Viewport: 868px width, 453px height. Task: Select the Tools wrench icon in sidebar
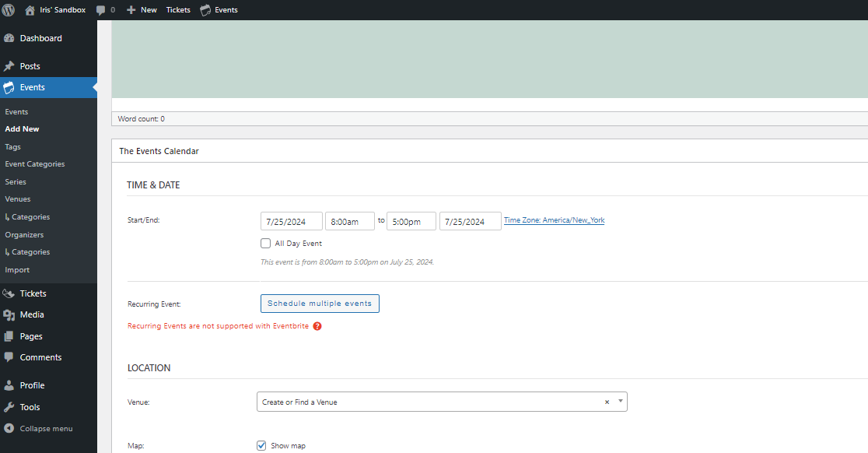(x=10, y=406)
